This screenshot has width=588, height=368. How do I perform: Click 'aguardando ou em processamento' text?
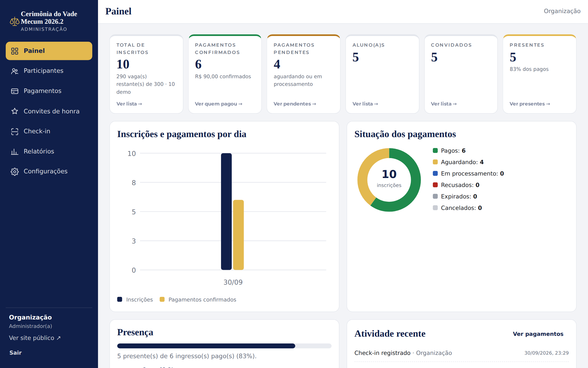click(x=298, y=80)
